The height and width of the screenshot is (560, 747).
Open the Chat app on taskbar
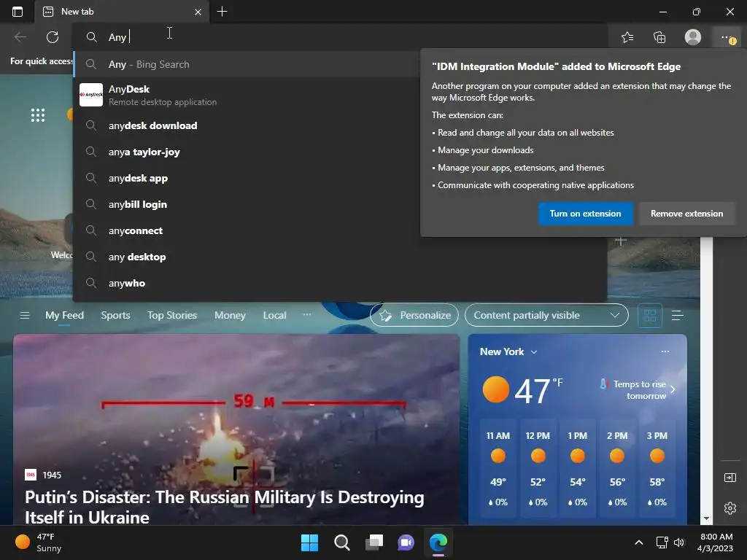tap(406, 542)
